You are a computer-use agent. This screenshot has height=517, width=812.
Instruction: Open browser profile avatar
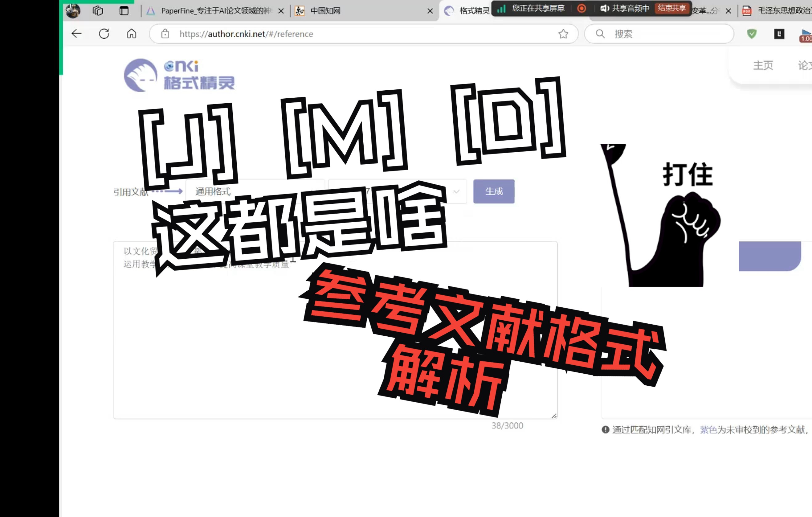(x=73, y=10)
